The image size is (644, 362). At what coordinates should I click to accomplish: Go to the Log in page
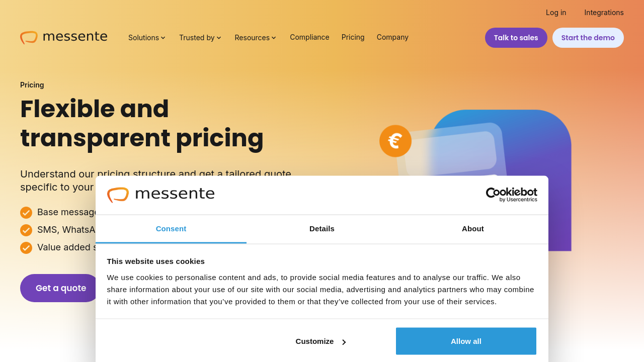pyautogui.click(x=556, y=13)
